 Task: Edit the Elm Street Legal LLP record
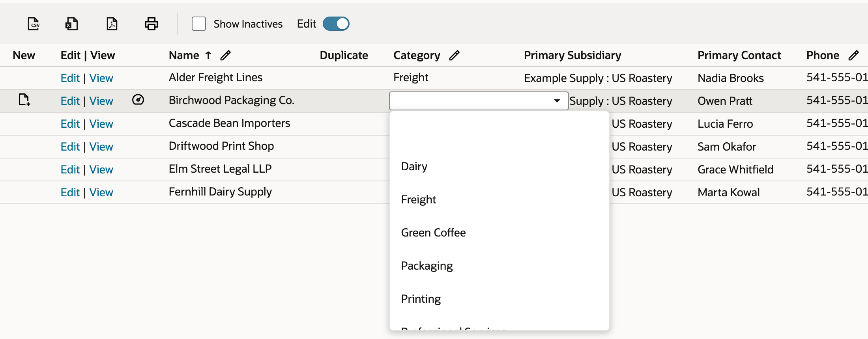point(70,169)
